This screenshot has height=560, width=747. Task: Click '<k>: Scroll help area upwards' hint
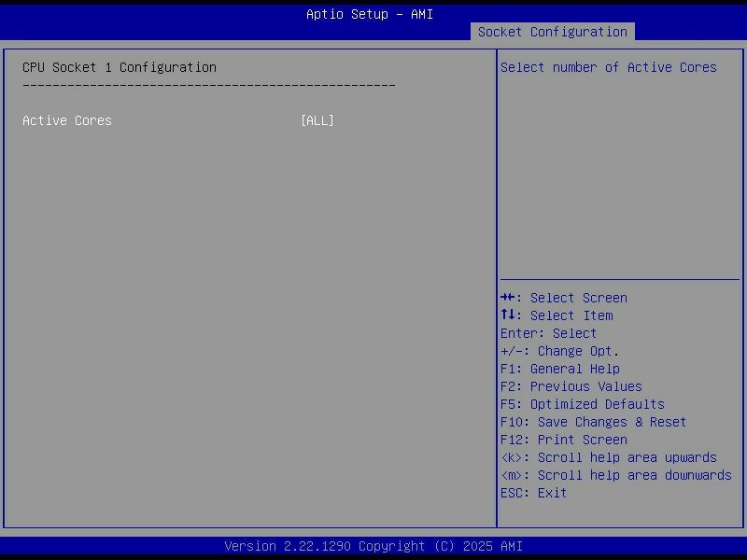tap(609, 457)
